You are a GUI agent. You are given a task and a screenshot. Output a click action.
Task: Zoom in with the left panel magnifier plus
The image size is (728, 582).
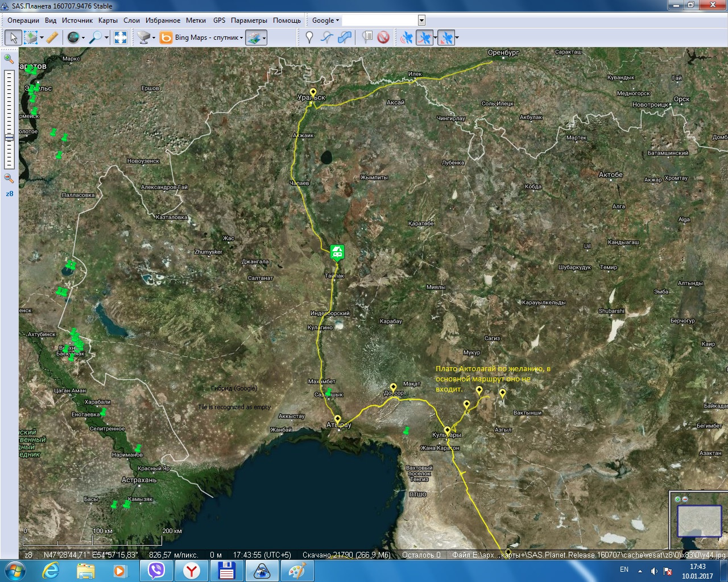click(9, 59)
